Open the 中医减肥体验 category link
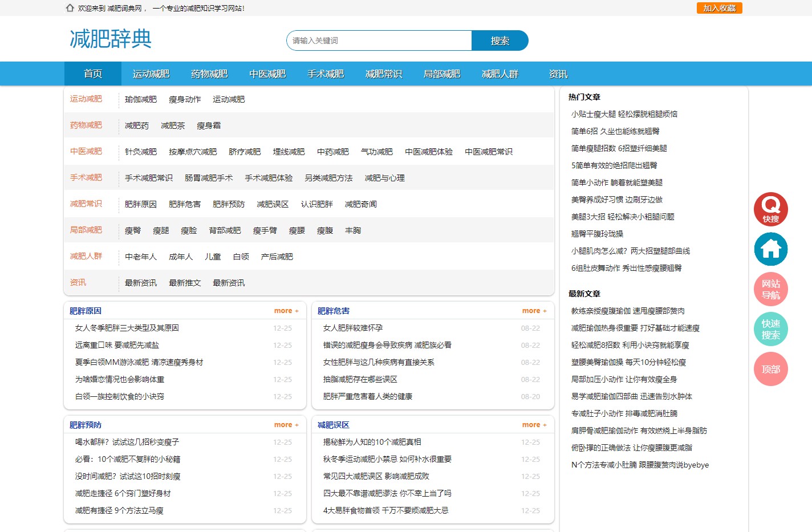This screenshot has height=532, width=812. [x=429, y=152]
